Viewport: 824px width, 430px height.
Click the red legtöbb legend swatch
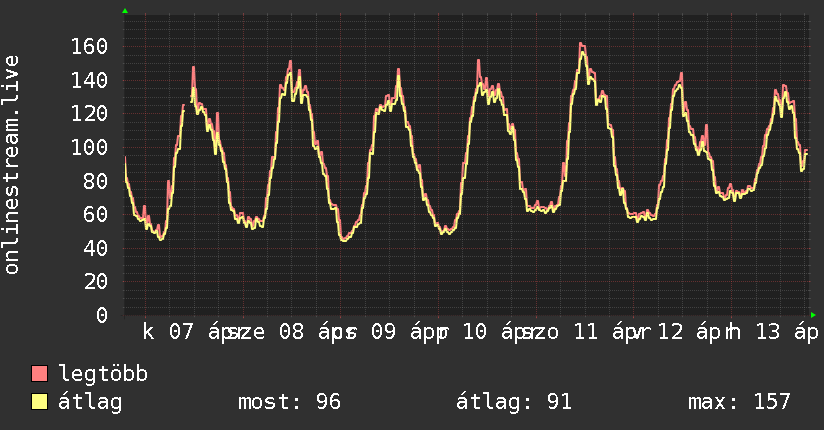pos(40,374)
